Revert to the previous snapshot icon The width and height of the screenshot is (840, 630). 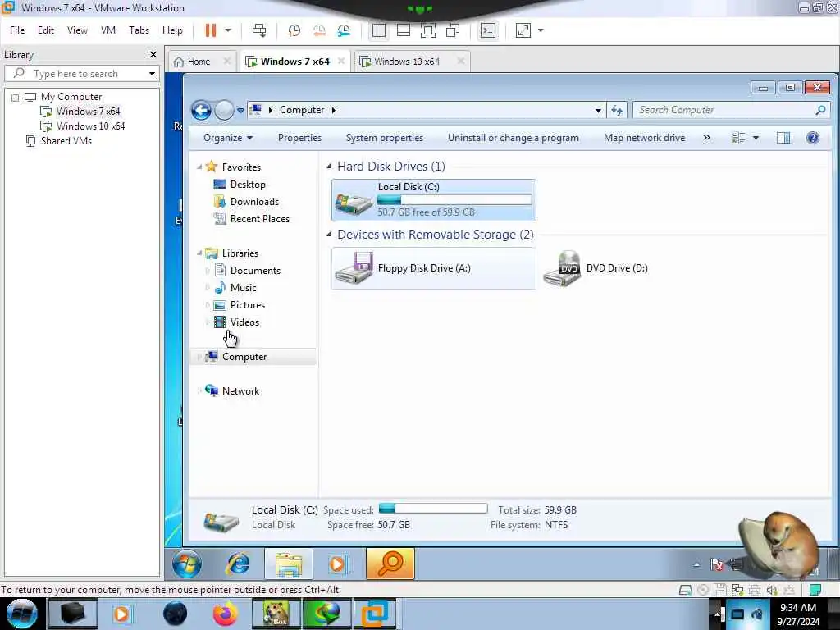[x=319, y=30]
